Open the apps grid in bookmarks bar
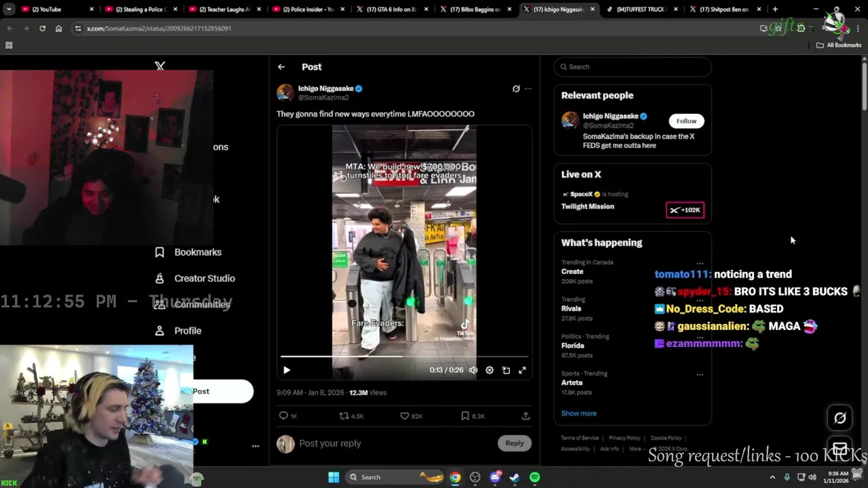The image size is (868, 488). pos(9,45)
